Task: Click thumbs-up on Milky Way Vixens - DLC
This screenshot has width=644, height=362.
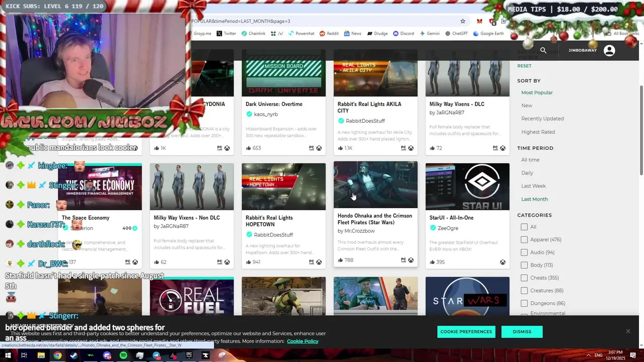Action: 432,148
